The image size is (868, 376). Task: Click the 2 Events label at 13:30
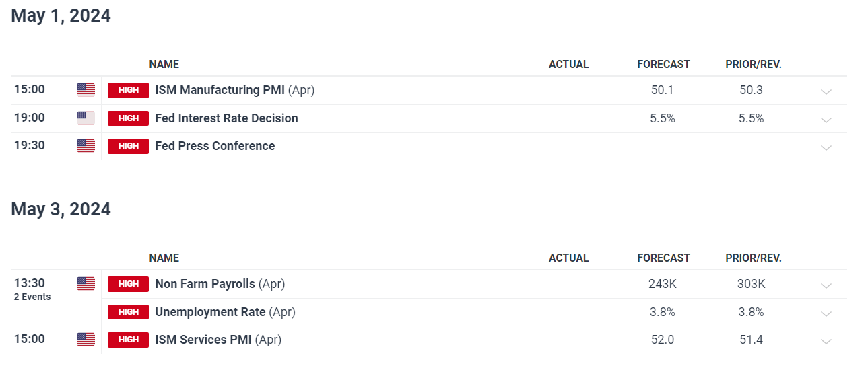click(32, 297)
